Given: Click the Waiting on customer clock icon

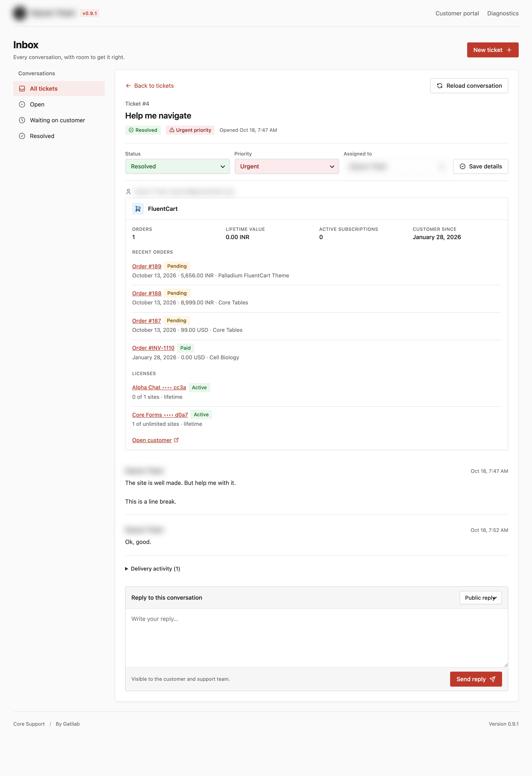Looking at the screenshot, I should coord(22,120).
